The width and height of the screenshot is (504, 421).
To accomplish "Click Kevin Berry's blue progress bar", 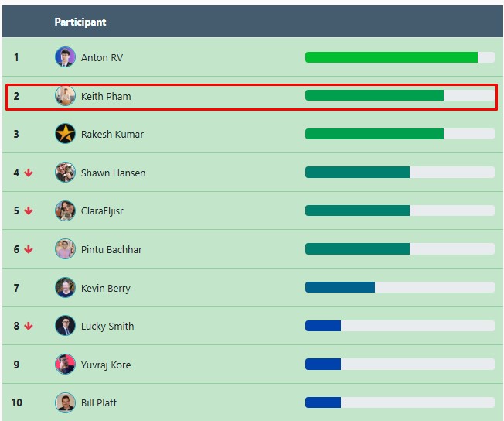I will click(x=340, y=287).
